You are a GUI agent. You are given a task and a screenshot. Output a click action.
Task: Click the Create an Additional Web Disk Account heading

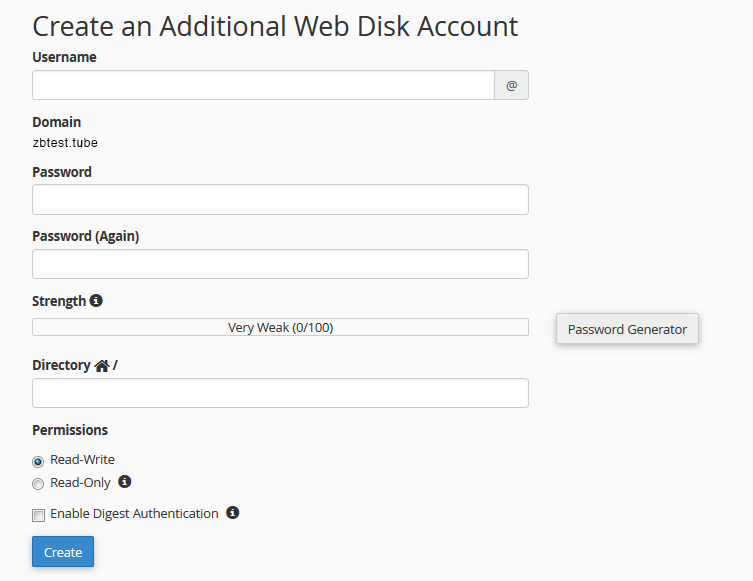(275, 26)
